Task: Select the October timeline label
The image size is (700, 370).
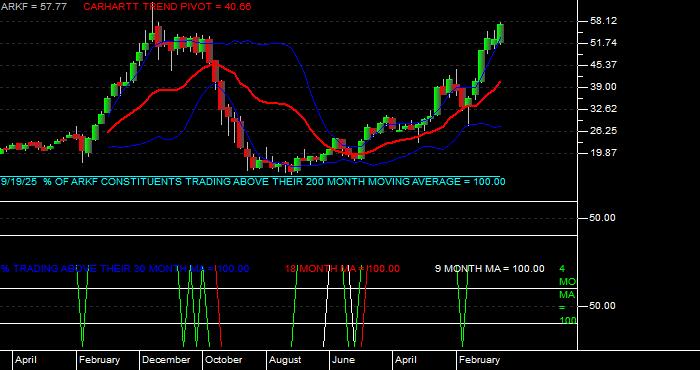Action: point(225,360)
